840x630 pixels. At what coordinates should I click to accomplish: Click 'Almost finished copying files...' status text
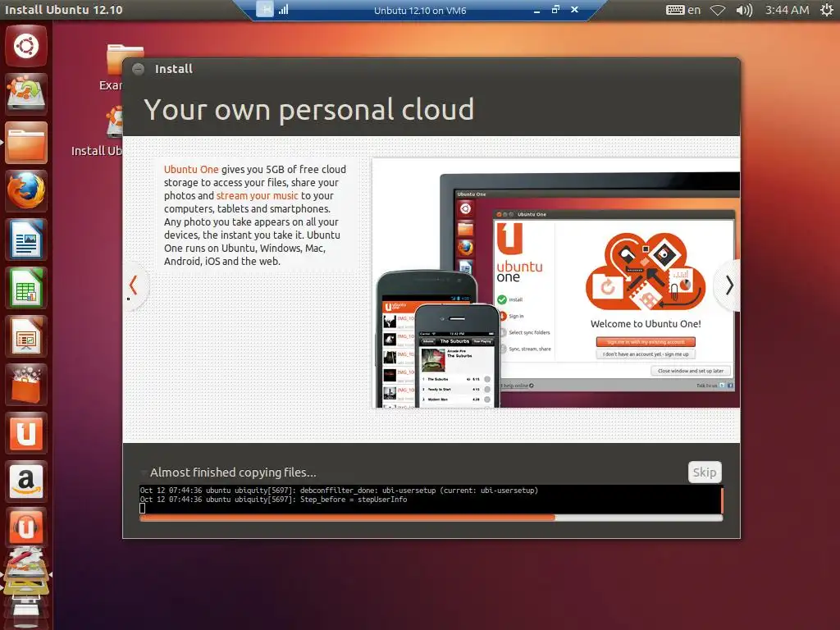tap(233, 472)
